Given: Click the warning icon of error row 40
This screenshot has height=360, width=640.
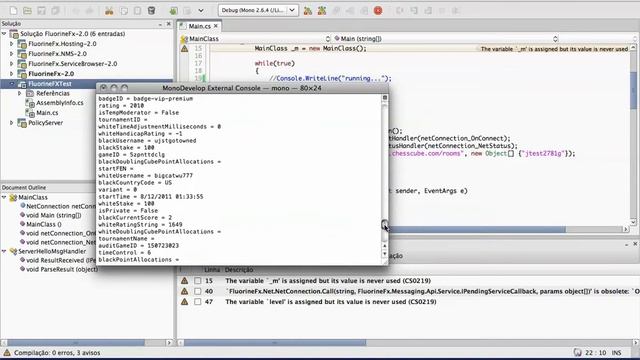Looking at the screenshot, I should [184, 291].
